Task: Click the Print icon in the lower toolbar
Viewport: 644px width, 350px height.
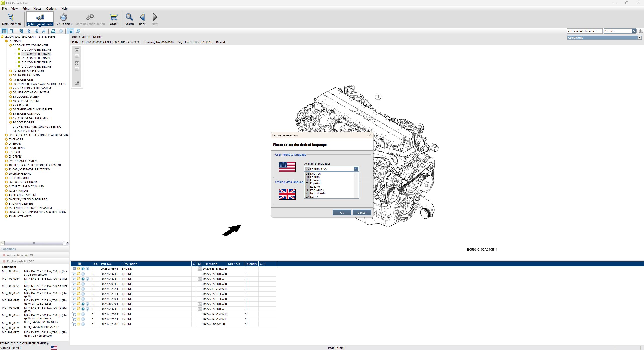Action: (53, 31)
